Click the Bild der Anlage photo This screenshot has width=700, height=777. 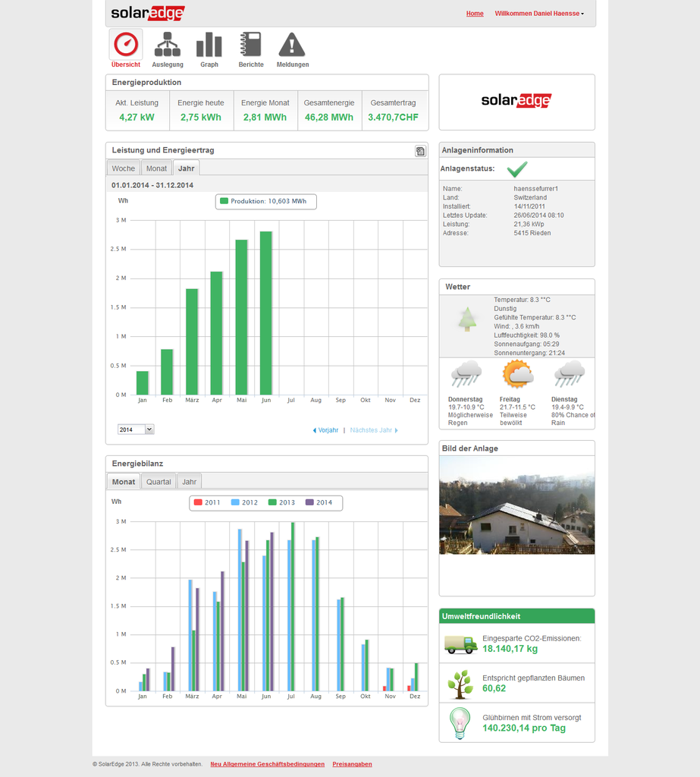tap(516, 505)
